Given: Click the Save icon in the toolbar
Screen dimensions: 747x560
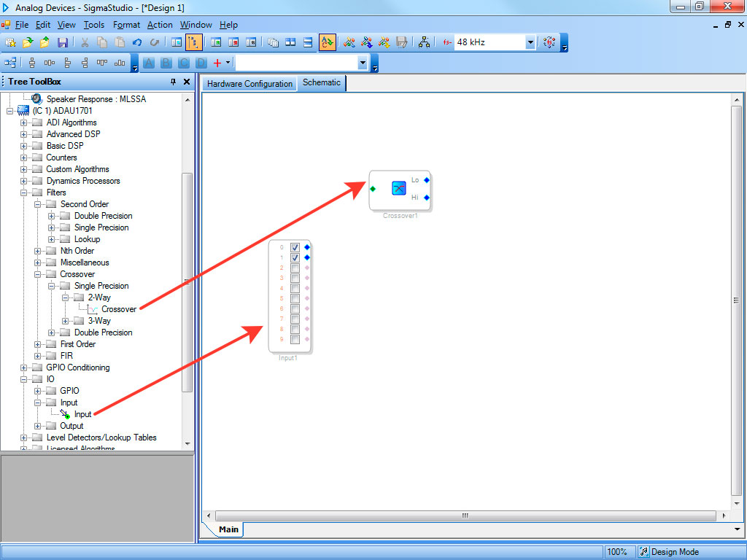Looking at the screenshot, I should (63, 43).
